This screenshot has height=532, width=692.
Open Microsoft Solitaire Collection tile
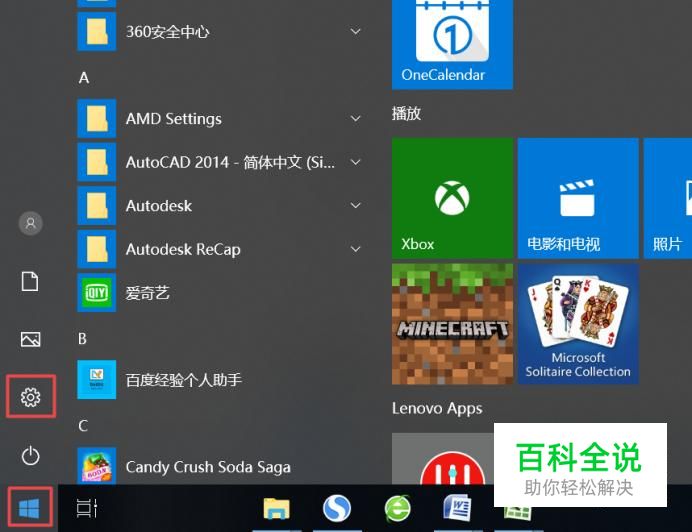[x=578, y=324]
